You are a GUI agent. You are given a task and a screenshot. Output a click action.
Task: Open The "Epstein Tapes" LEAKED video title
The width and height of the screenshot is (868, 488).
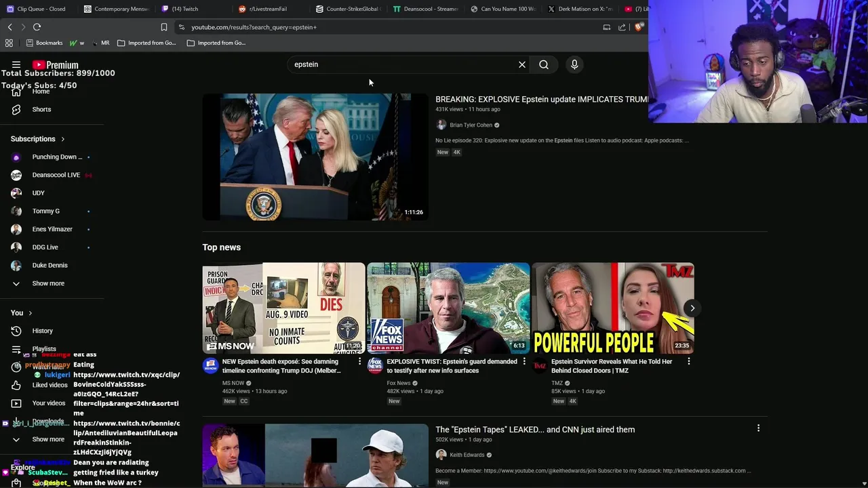click(x=535, y=430)
